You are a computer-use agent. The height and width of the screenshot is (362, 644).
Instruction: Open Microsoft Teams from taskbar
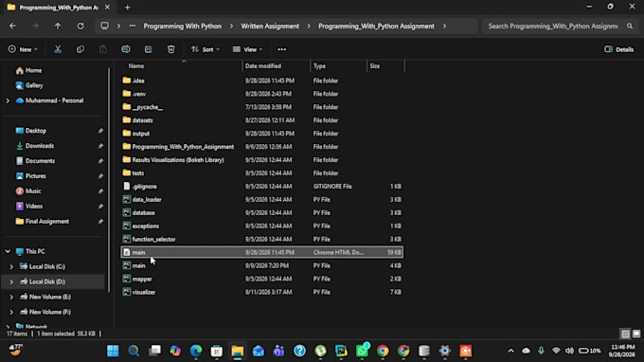tap(278, 351)
